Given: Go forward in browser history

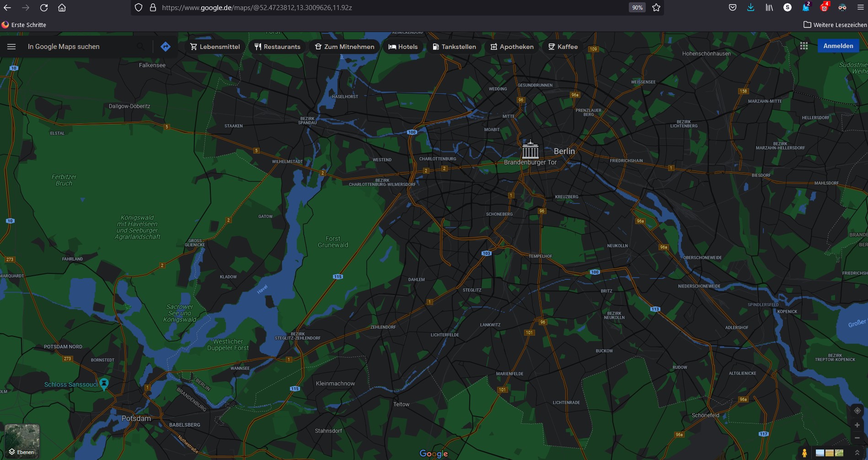Looking at the screenshot, I should (x=26, y=7).
